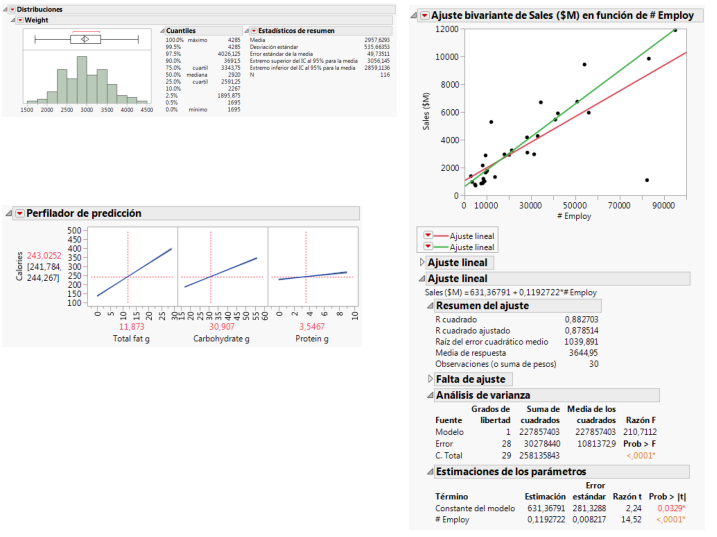Viewport: 717px width, 537px height.
Task: Open the Distribuciones red triangle menu
Action: click(12, 9)
